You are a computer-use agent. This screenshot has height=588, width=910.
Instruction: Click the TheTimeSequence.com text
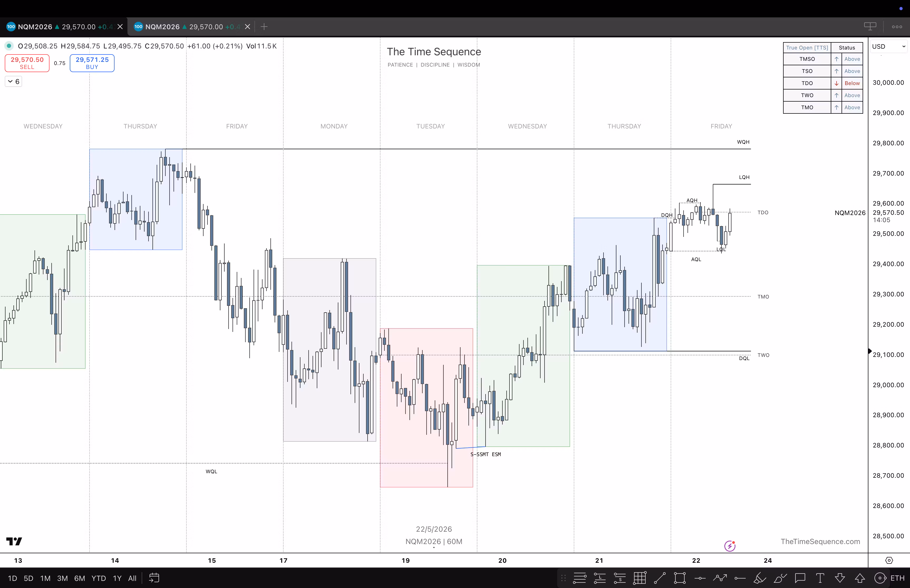820,541
